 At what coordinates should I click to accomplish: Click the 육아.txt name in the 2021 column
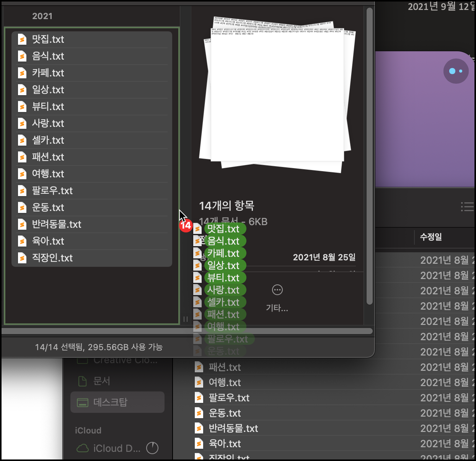48,241
